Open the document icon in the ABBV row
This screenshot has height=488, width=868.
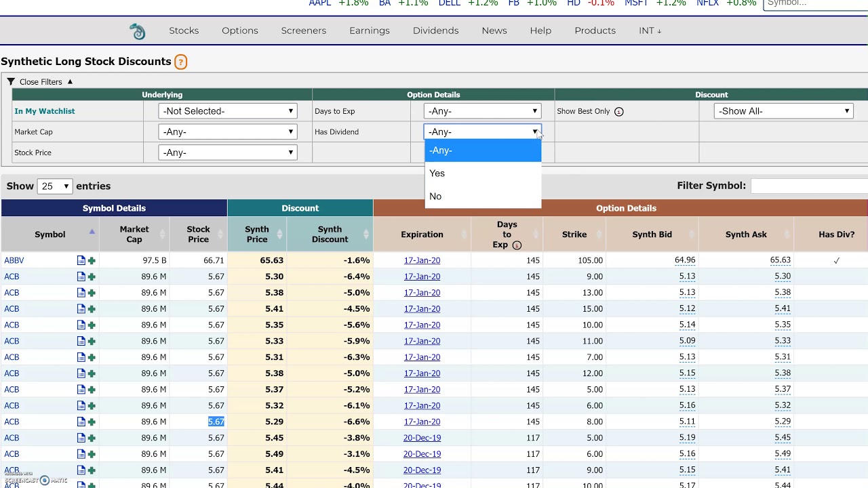(81, 260)
